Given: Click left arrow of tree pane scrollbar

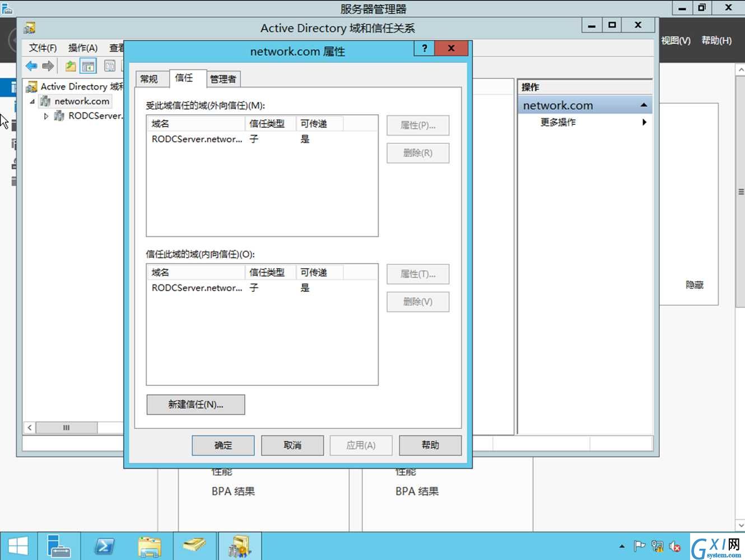Looking at the screenshot, I should (30, 428).
